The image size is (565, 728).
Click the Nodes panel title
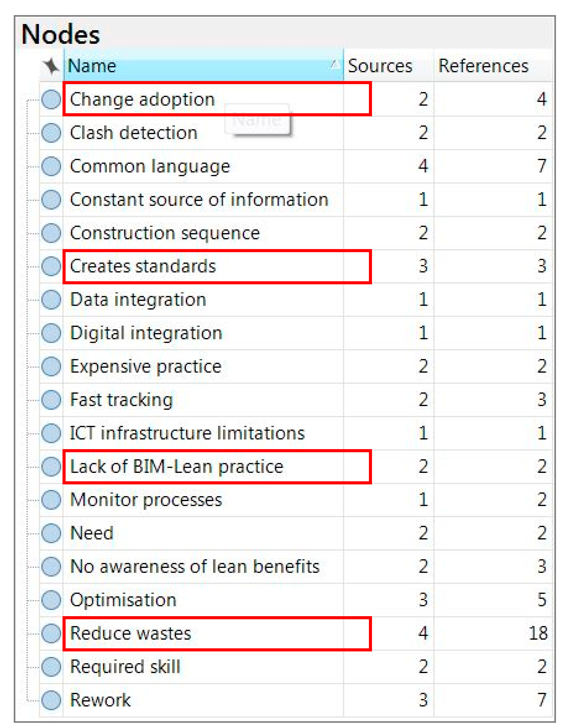pyautogui.click(x=60, y=34)
